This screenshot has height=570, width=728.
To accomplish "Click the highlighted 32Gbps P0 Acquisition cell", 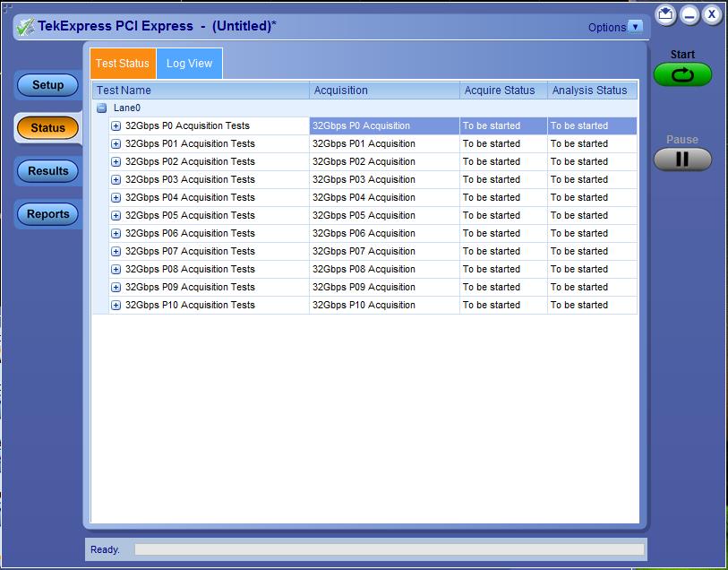I will (x=384, y=125).
